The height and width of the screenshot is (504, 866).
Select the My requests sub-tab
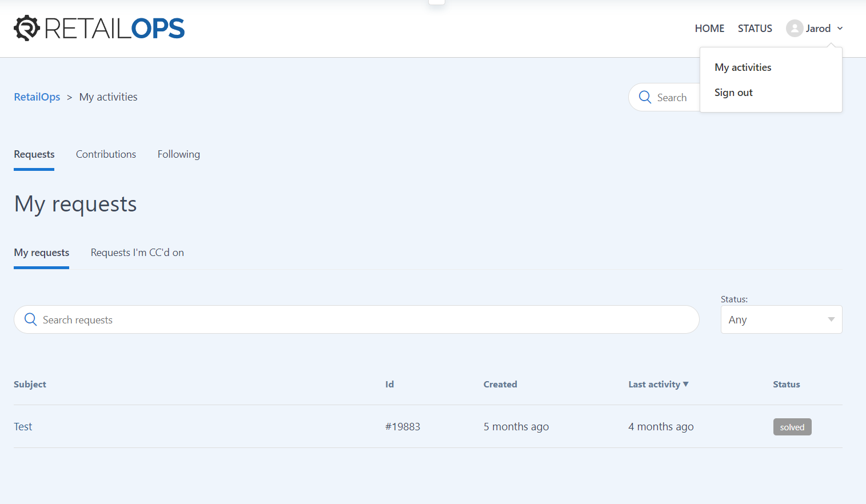(x=42, y=253)
